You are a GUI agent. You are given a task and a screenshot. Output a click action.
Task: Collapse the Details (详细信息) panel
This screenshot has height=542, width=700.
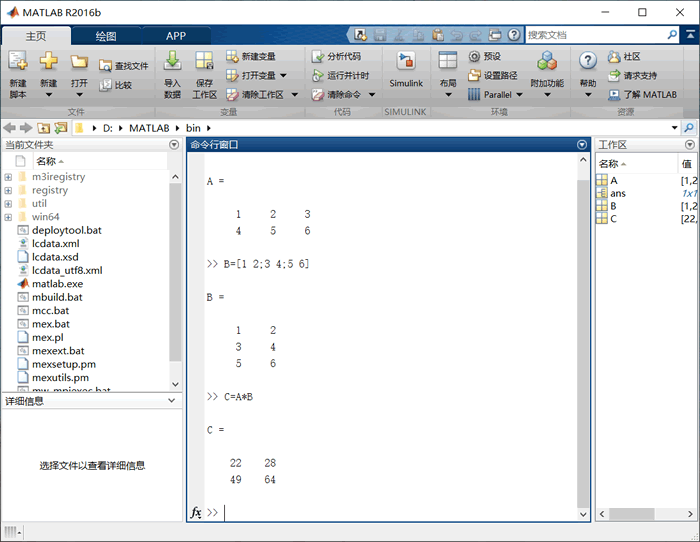pos(171,400)
